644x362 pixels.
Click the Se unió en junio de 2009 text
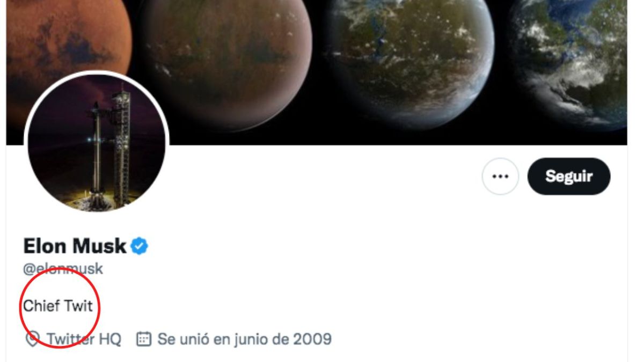tap(244, 339)
